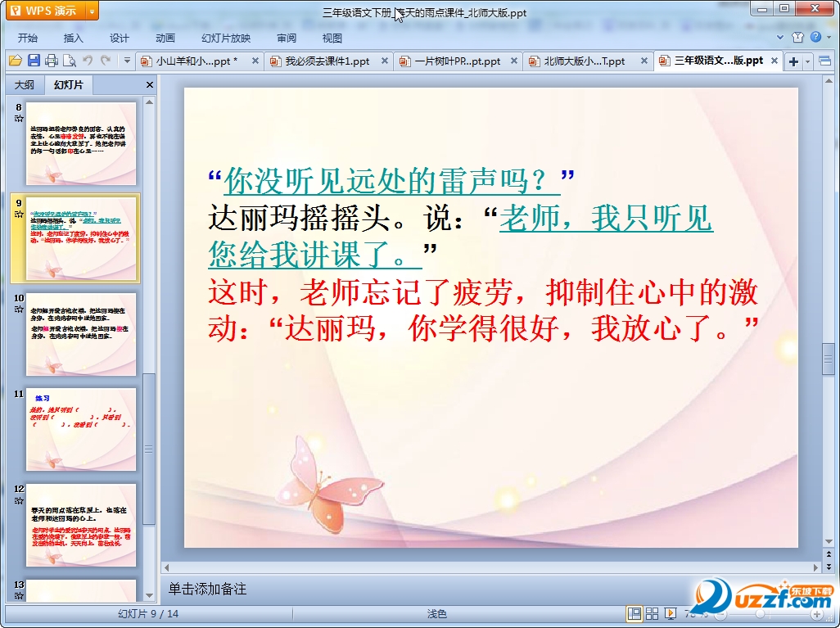Click the window arrangement icon beside tabs

click(825, 61)
